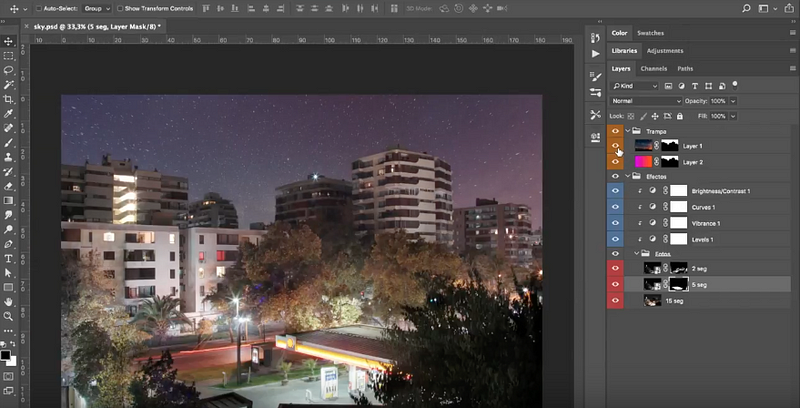Screen dimensions: 800x408
Task: Open the Kind filter dropdown
Action: pyautogui.click(x=635, y=86)
